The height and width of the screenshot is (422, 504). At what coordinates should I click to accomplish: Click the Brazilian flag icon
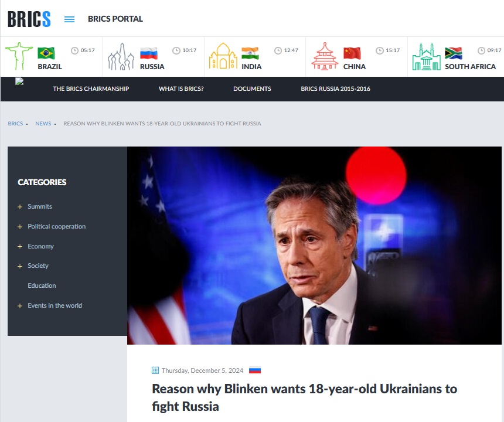46,53
